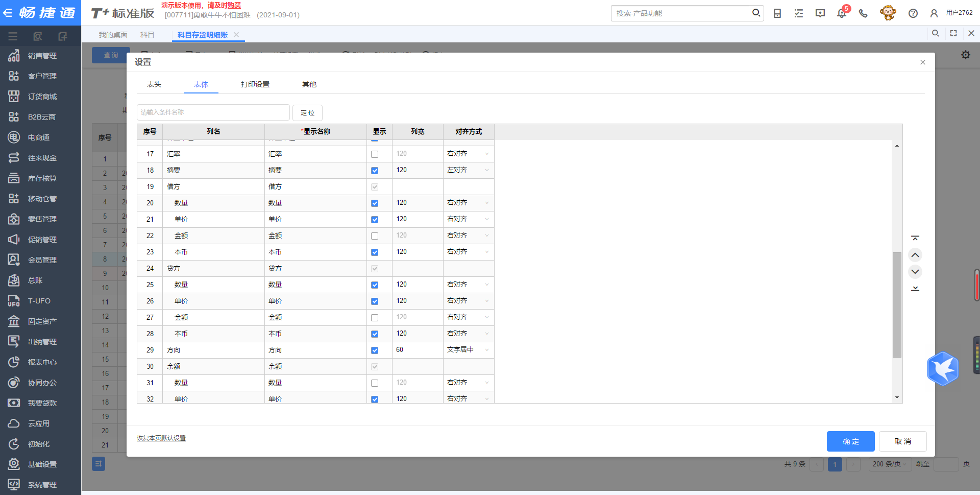Open 销售管理 in the sidebar
This screenshot has width=980, height=495.
(41, 56)
